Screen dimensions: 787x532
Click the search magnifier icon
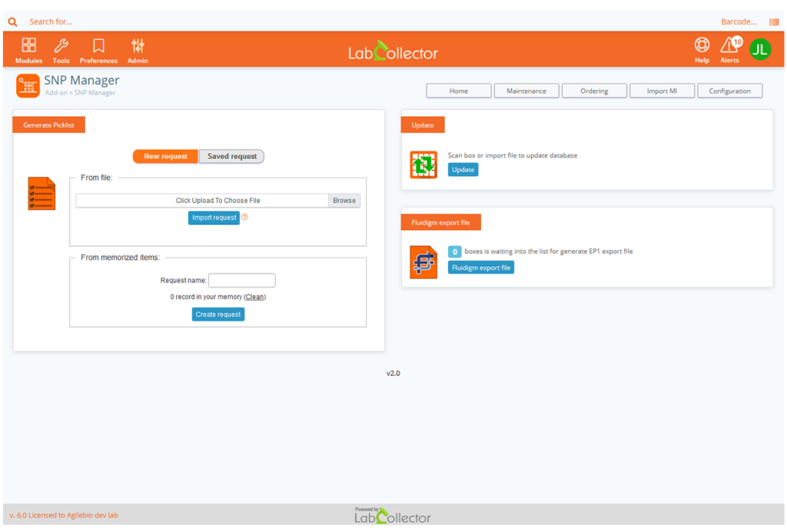[x=12, y=22]
